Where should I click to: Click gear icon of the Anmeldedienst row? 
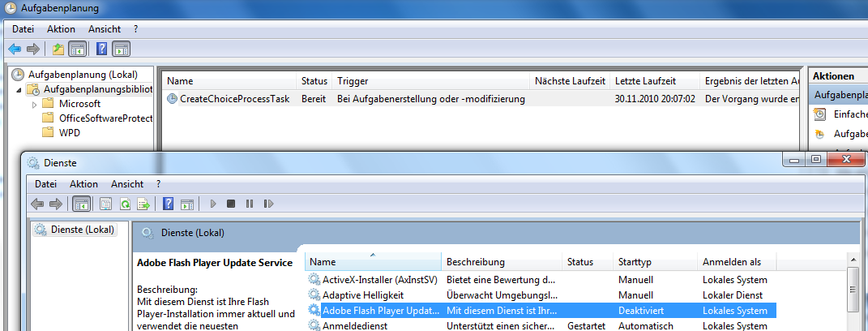click(x=314, y=325)
